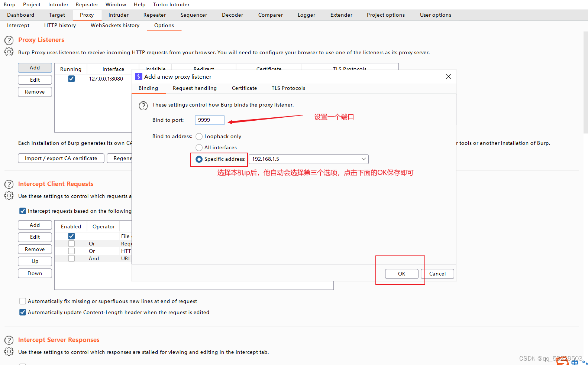Toggle automatically update Content-Length header option

[x=23, y=312]
